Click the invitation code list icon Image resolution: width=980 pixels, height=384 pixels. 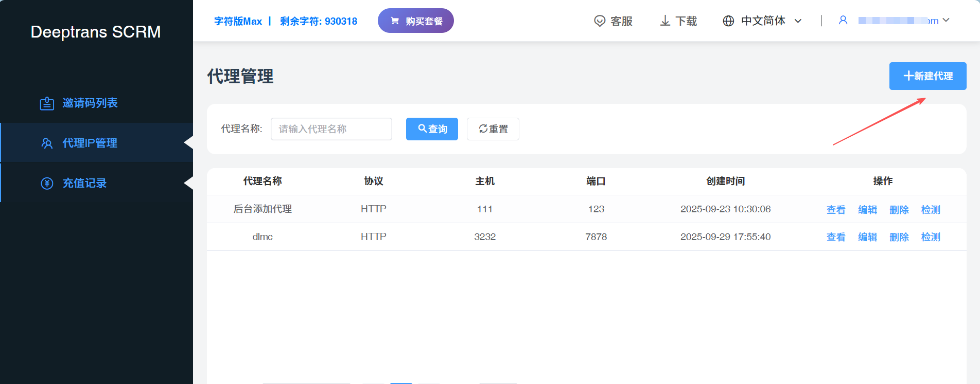[47, 103]
